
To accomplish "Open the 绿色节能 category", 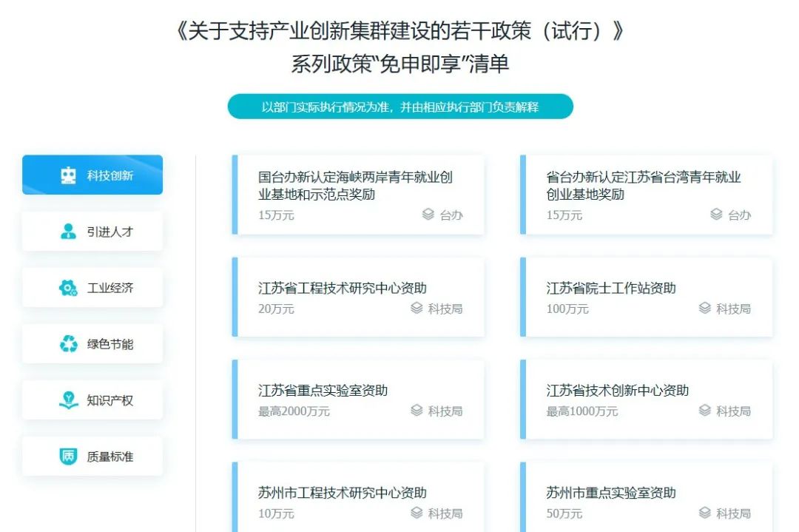I will pyautogui.click(x=92, y=344).
